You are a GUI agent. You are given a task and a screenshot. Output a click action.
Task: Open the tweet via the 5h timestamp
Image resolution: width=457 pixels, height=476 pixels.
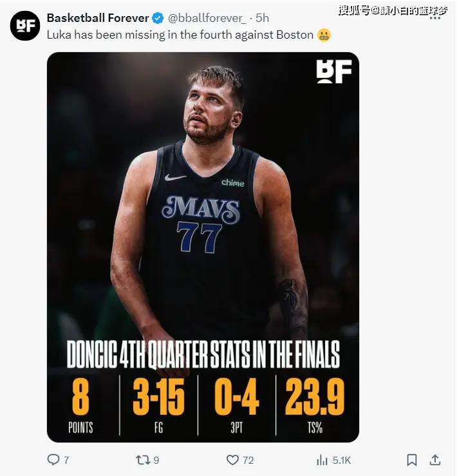click(263, 18)
